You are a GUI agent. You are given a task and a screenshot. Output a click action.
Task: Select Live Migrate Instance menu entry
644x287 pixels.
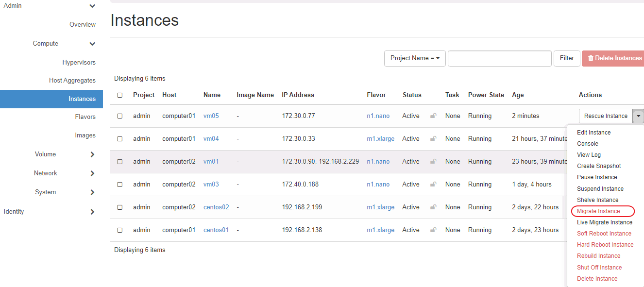tap(604, 222)
